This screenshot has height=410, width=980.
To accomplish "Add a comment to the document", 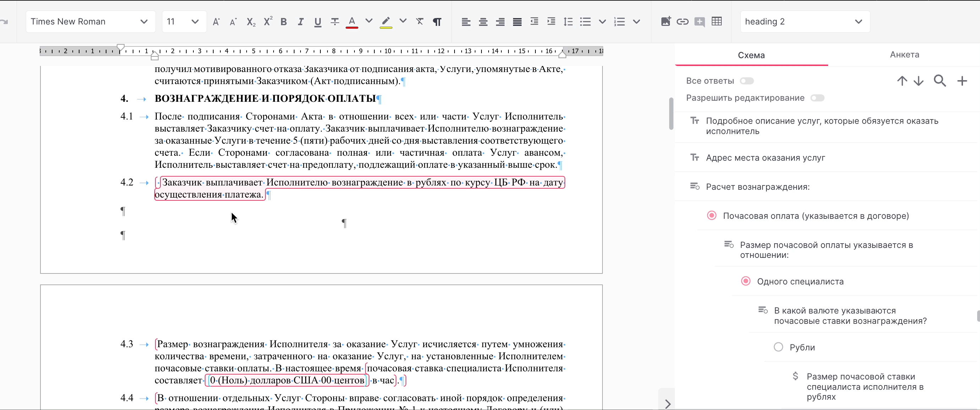I will [700, 22].
